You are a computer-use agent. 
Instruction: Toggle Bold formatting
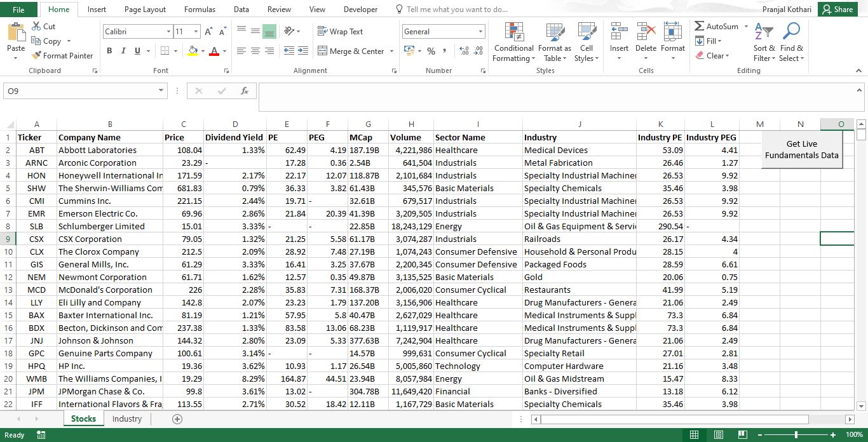tap(109, 51)
